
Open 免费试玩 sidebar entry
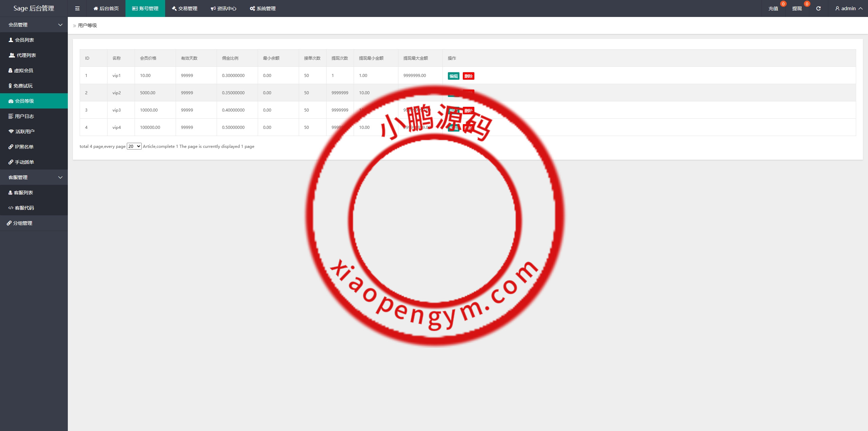tap(23, 86)
